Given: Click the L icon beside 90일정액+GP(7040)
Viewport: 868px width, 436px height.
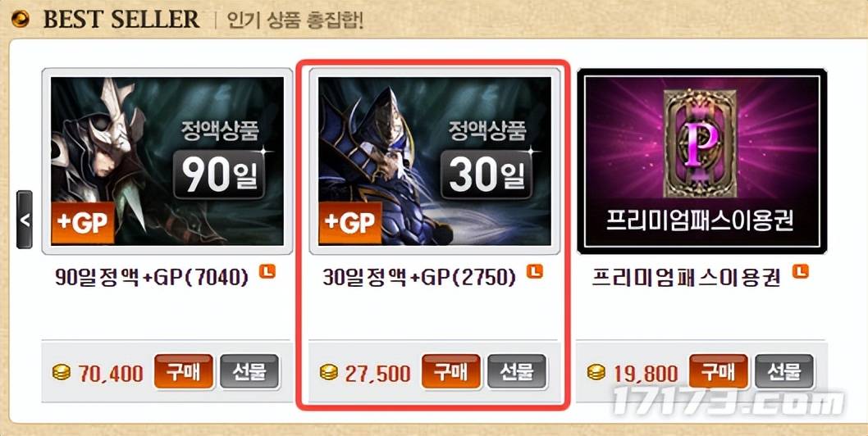Looking at the screenshot, I should coord(267,271).
